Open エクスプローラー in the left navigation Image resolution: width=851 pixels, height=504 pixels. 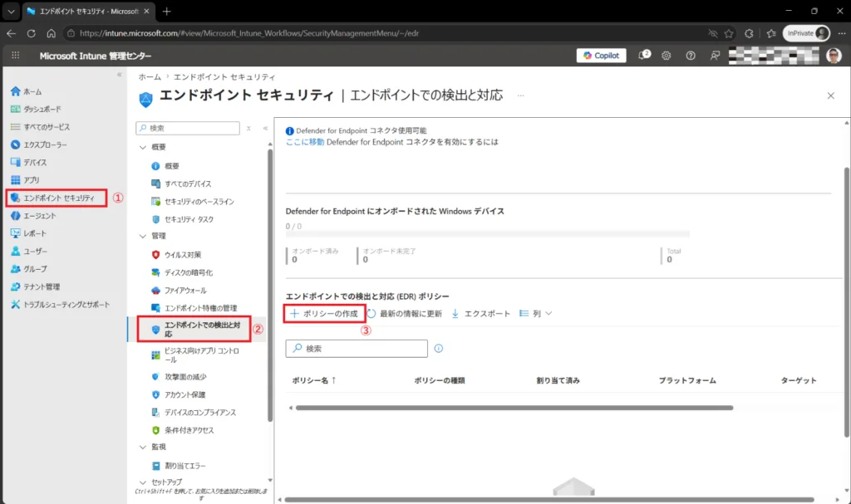39,144
